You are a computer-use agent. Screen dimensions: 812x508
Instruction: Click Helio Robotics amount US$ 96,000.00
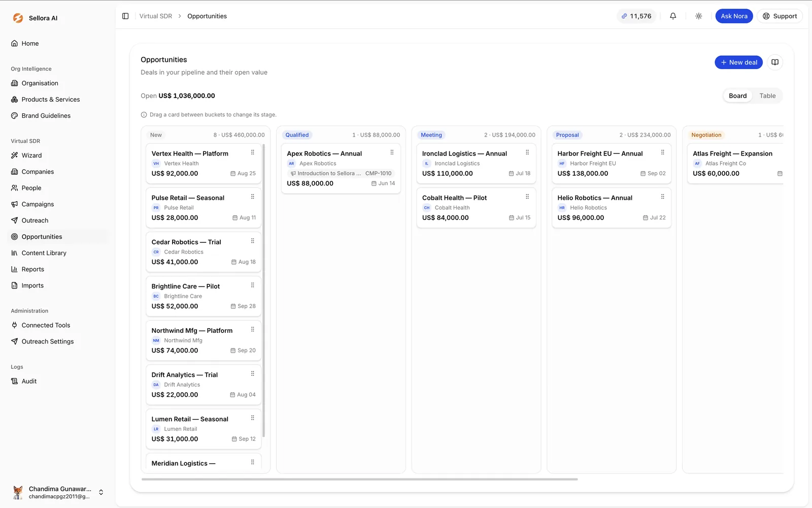(x=581, y=217)
